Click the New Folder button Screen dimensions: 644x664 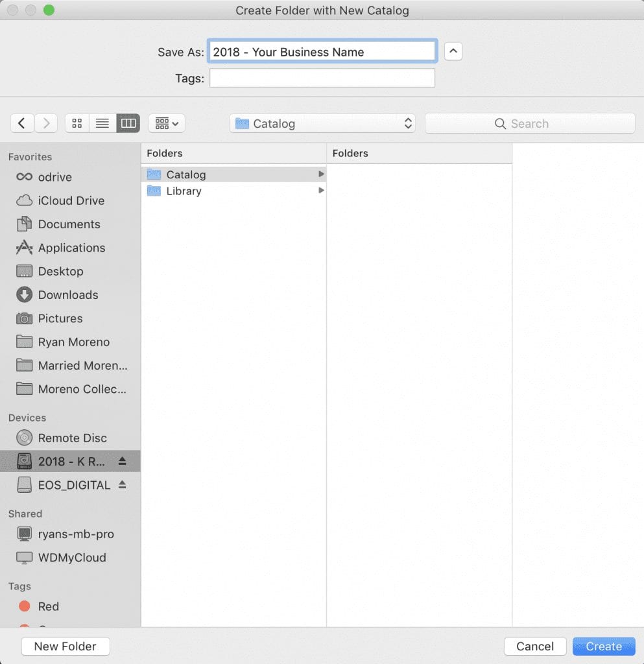click(66, 646)
